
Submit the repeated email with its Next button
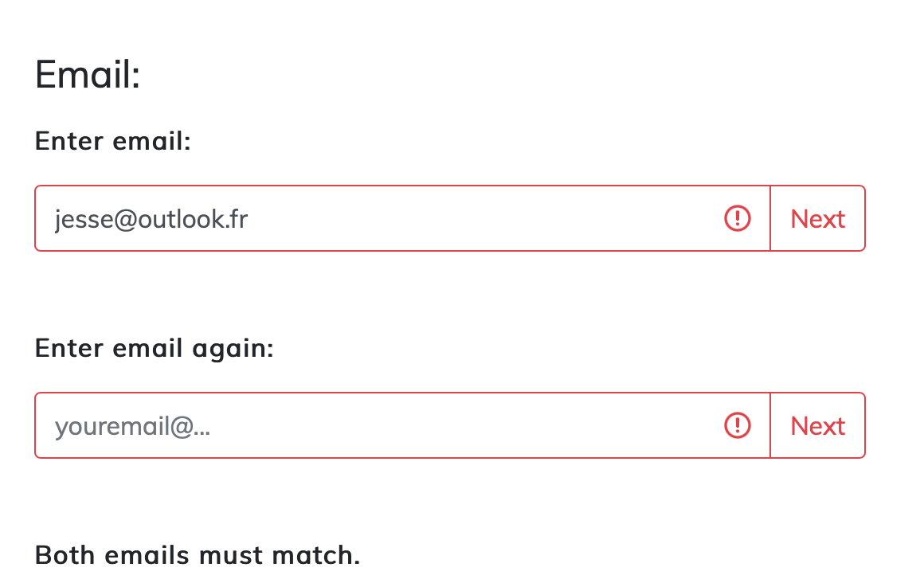817,425
